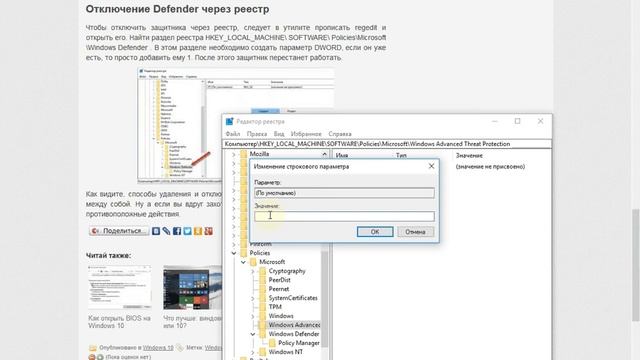Viewport: 640px width, 360px height.
Task: Click the Значение input field
Action: pos(344,216)
